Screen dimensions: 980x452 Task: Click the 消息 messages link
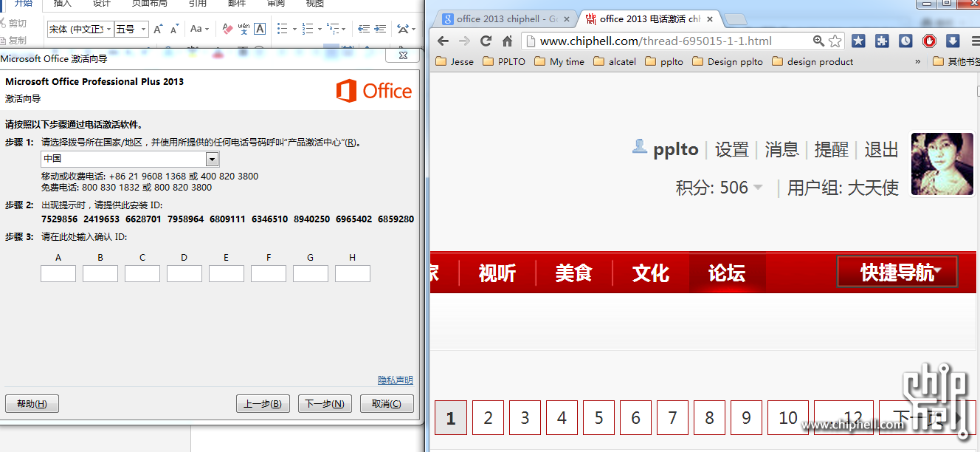(x=782, y=149)
